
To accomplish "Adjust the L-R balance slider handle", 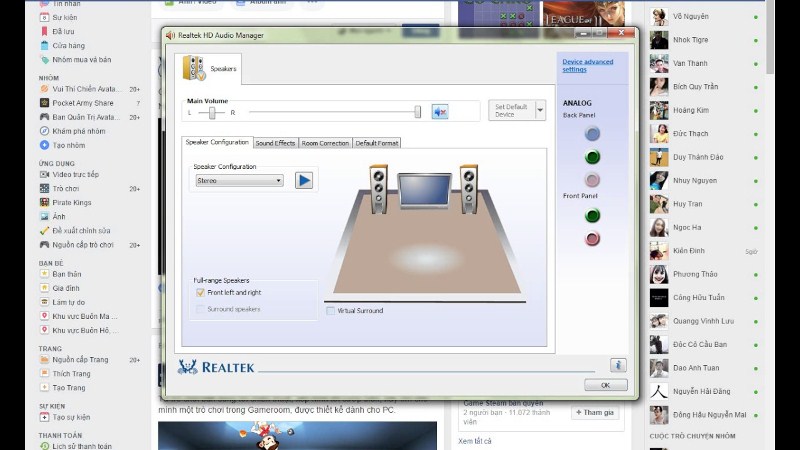I will [212, 112].
